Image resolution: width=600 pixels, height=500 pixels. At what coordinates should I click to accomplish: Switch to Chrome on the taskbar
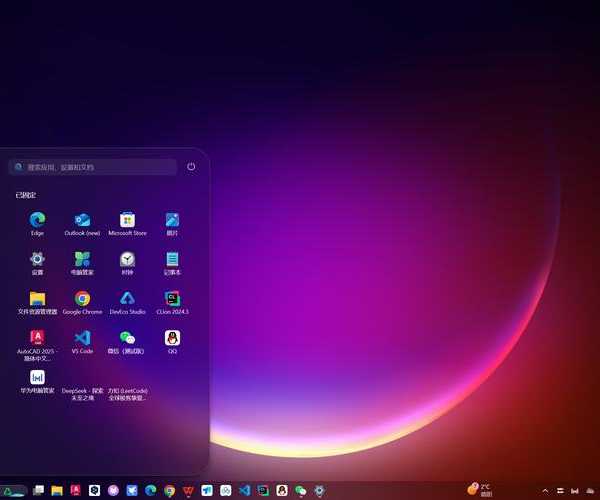pos(170,490)
